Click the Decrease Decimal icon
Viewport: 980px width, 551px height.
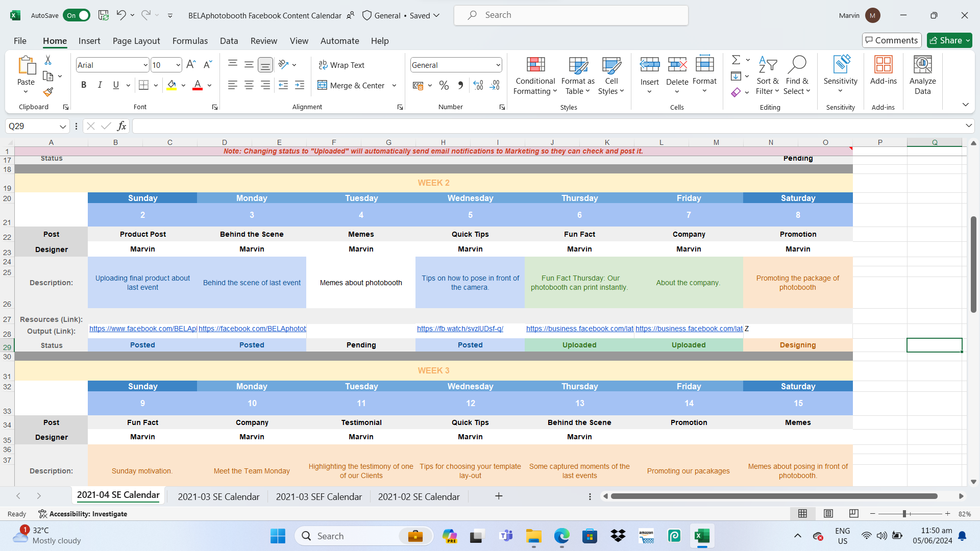[x=495, y=85]
